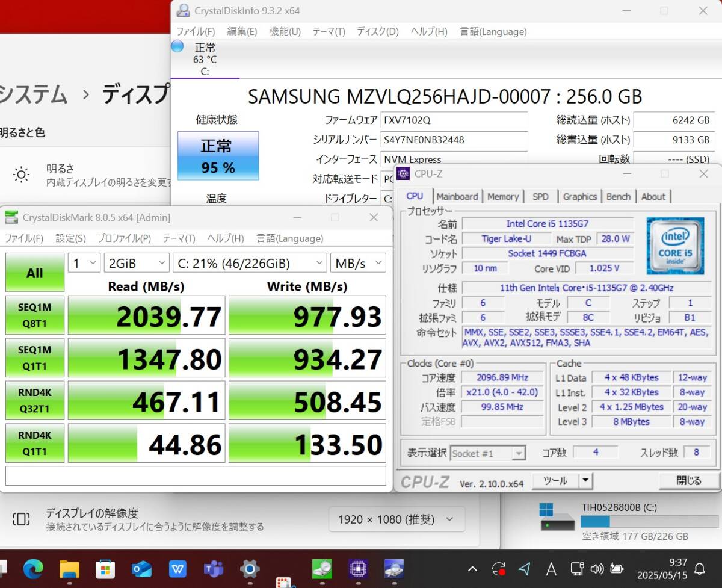Click the 正常 95 % health status box

coord(218,156)
